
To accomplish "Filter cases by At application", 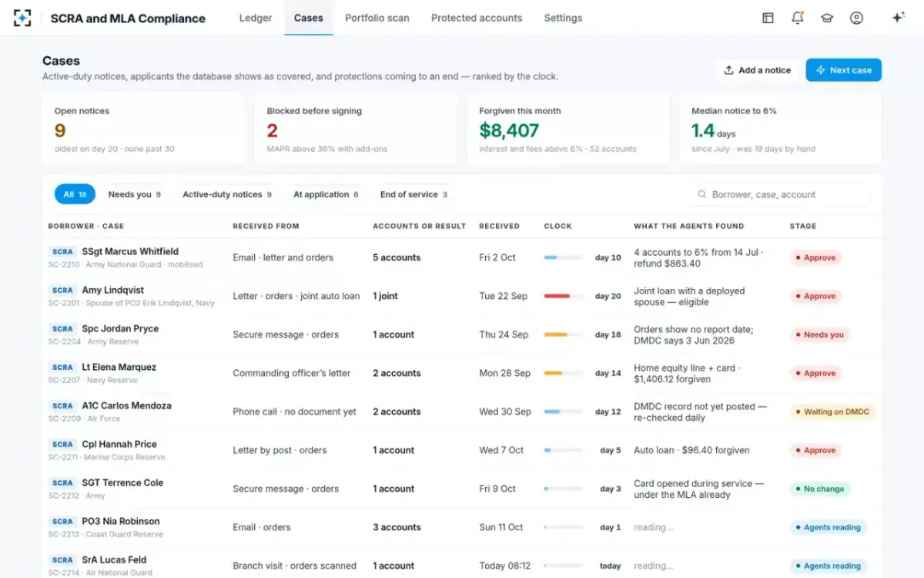I will click(326, 194).
